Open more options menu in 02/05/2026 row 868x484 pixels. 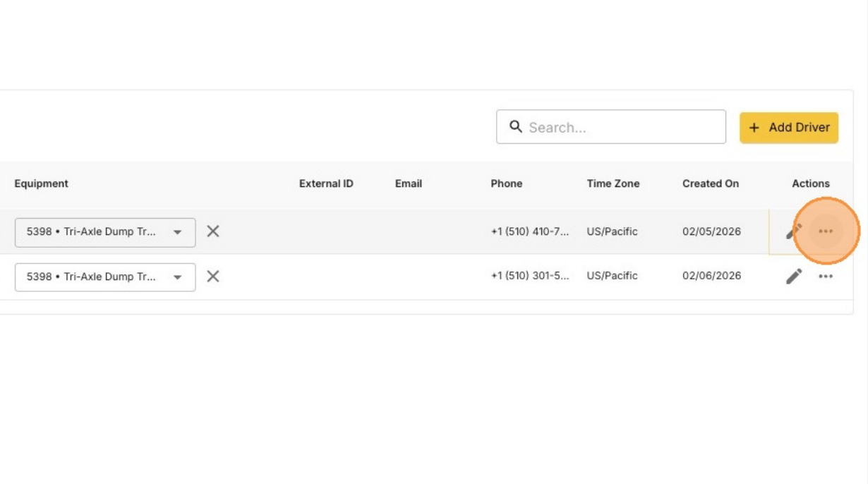pos(826,231)
